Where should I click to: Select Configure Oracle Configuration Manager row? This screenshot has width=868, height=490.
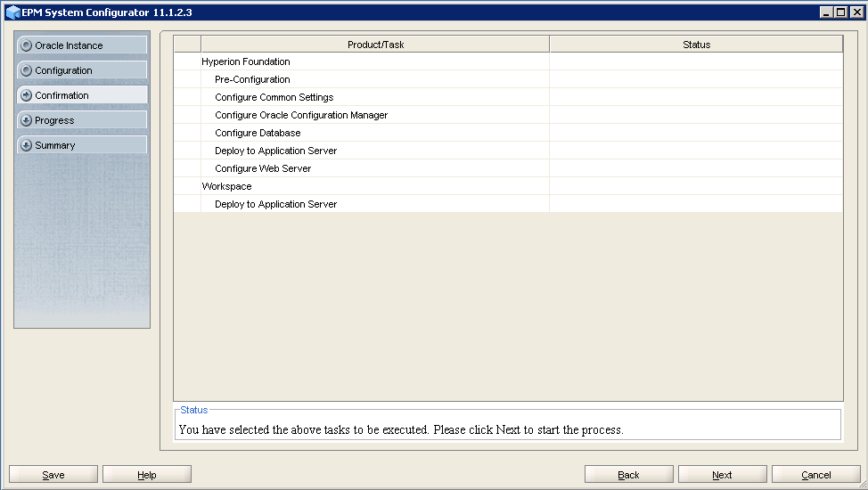click(x=301, y=115)
